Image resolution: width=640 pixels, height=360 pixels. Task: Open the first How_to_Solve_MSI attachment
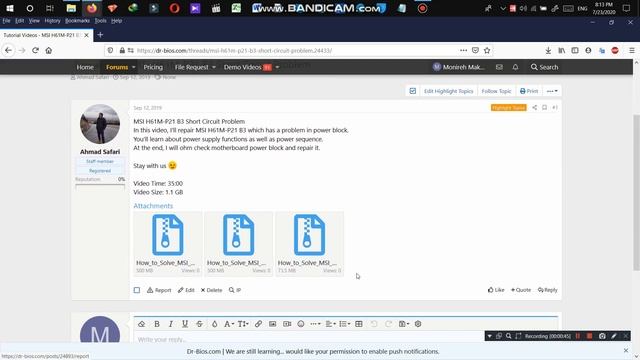pos(167,244)
